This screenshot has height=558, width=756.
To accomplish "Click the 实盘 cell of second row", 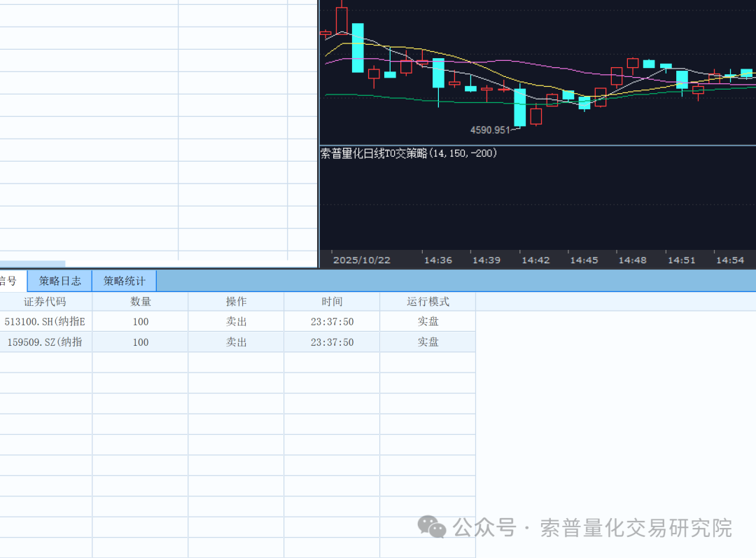I will (428, 342).
